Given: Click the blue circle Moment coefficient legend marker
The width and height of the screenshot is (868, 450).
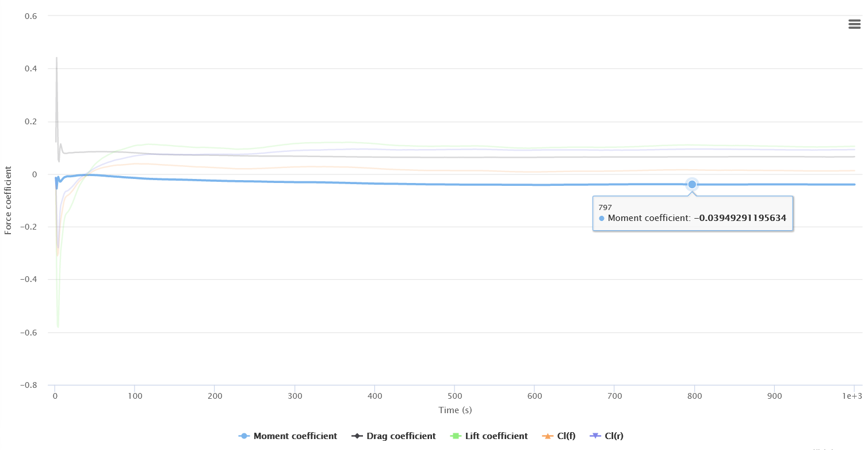Looking at the screenshot, I should [x=244, y=436].
